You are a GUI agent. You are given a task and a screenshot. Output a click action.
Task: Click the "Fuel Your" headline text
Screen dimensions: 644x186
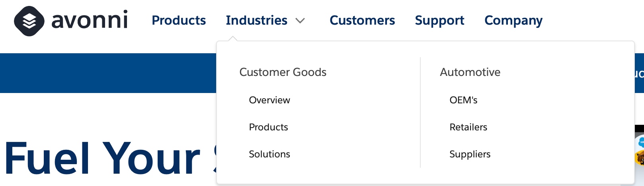[101, 159]
